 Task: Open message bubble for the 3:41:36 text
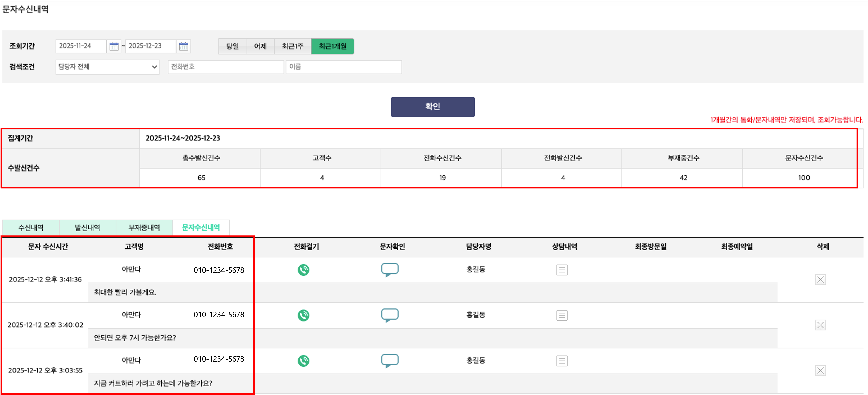click(390, 270)
